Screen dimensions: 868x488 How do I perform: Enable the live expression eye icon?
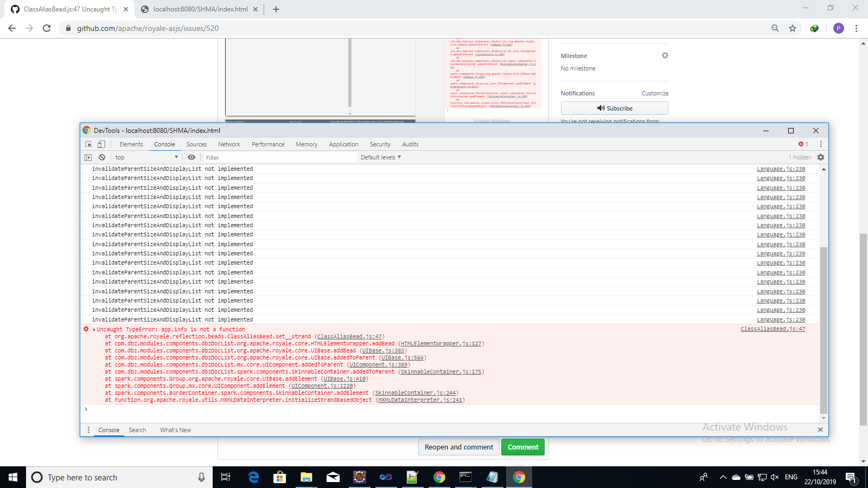(192, 157)
